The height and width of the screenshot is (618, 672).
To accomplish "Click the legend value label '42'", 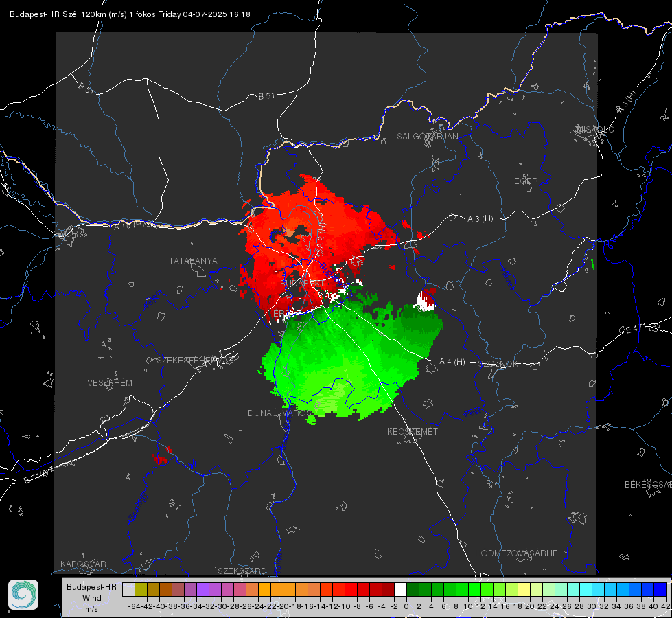I will (666, 606).
